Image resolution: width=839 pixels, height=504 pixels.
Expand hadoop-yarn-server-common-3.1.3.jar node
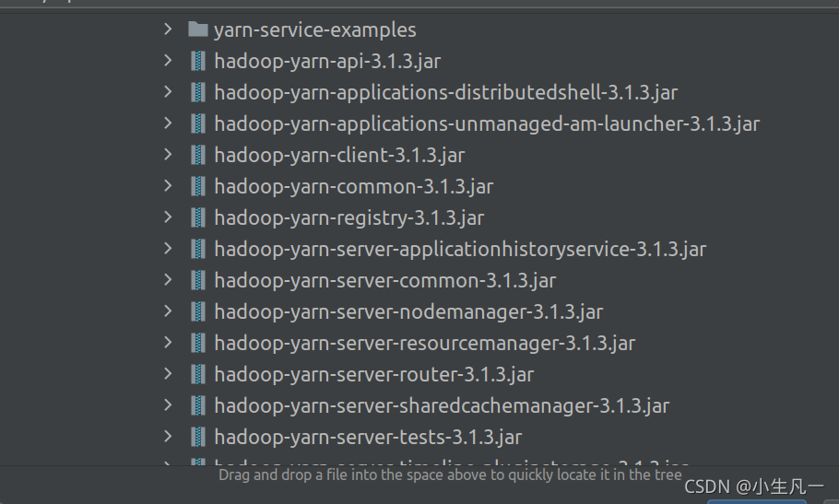click(x=168, y=279)
